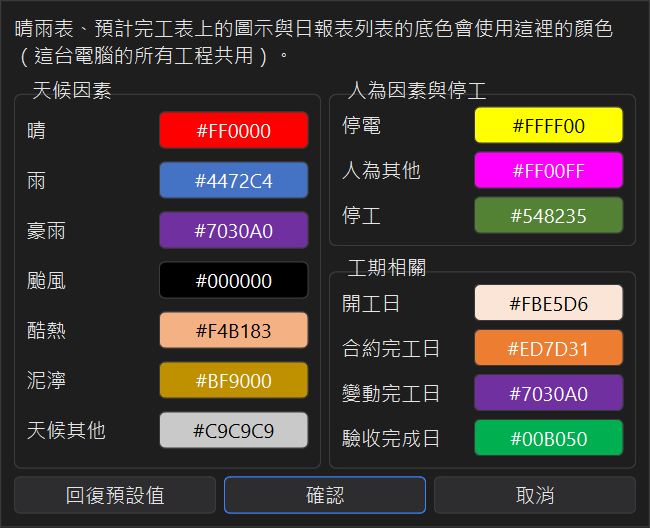
Task: Edit the 變動完工日 purple swatch
Action: [x=548, y=393]
